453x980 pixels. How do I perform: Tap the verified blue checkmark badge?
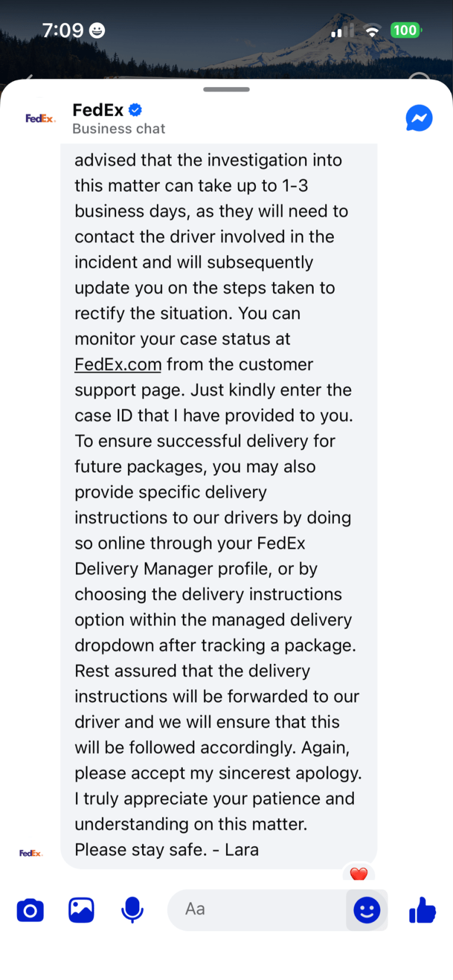[135, 110]
